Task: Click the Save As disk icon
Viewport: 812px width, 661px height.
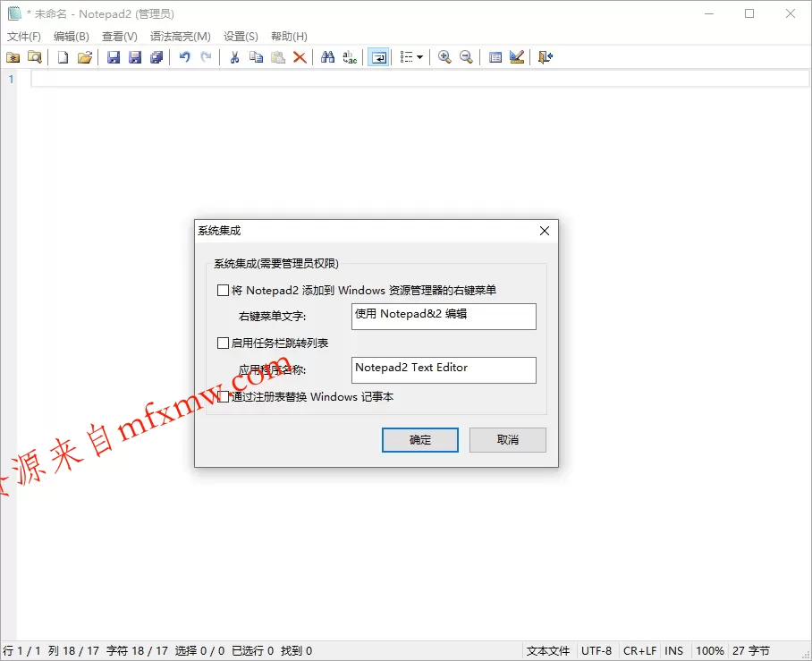Action: point(135,57)
